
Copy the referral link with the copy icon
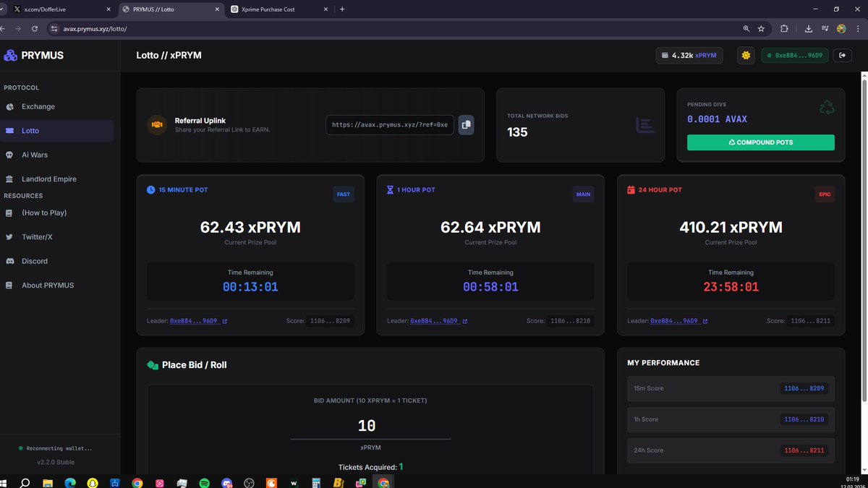(467, 124)
